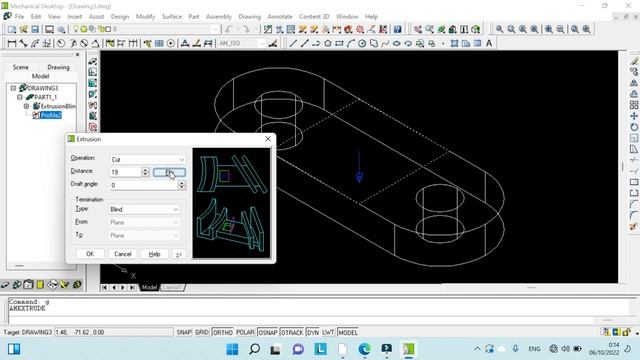
Task: Click the Flip direction button
Action: click(169, 173)
